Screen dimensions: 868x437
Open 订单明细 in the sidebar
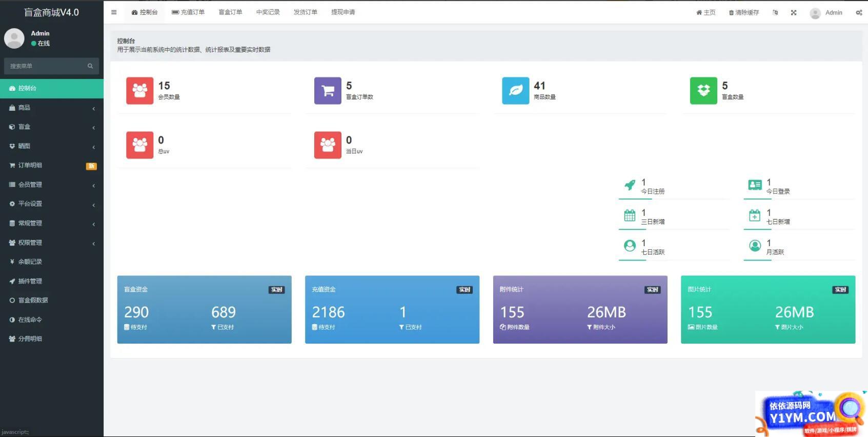click(52, 165)
